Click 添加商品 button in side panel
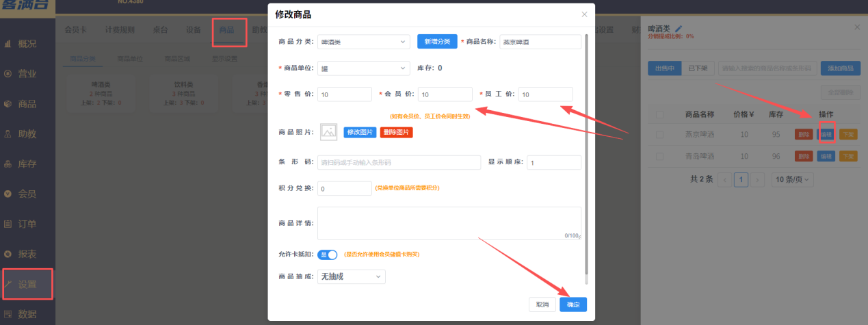This screenshot has height=325, width=868. (x=841, y=68)
